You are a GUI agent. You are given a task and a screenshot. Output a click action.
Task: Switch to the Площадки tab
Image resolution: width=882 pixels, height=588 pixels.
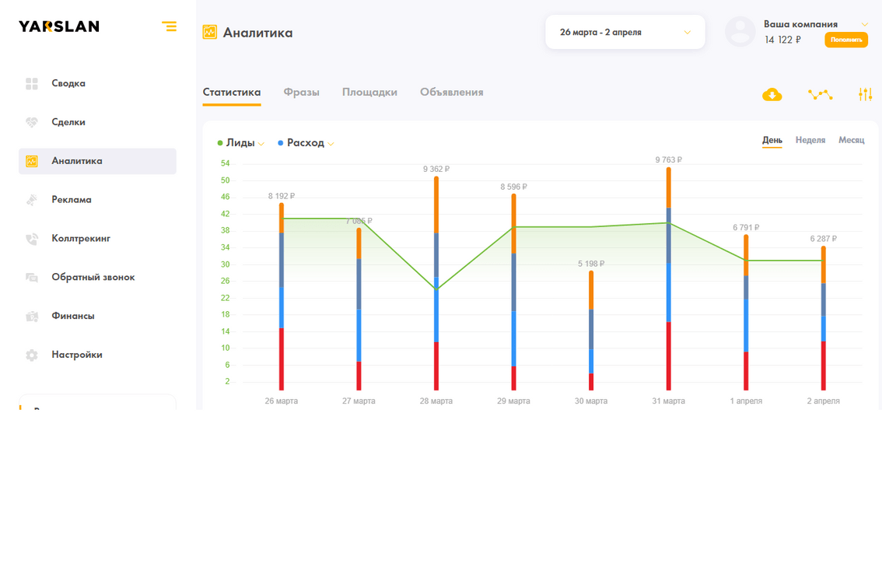click(369, 93)
